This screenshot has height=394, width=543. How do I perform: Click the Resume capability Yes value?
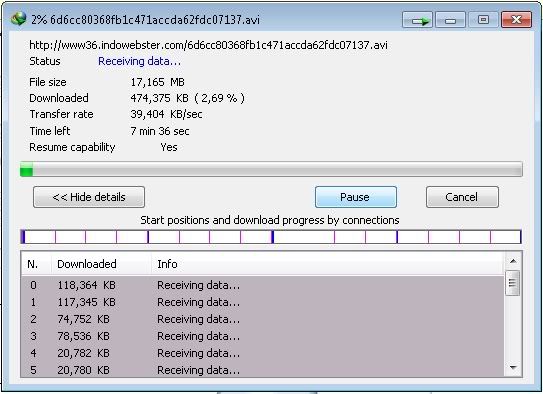click(x=169, y=147)
